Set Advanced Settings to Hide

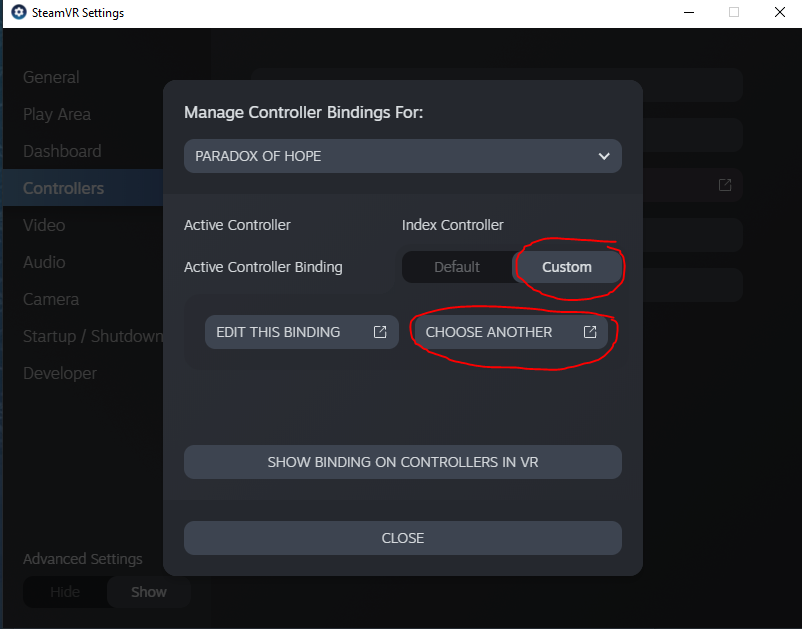(65, 592)
